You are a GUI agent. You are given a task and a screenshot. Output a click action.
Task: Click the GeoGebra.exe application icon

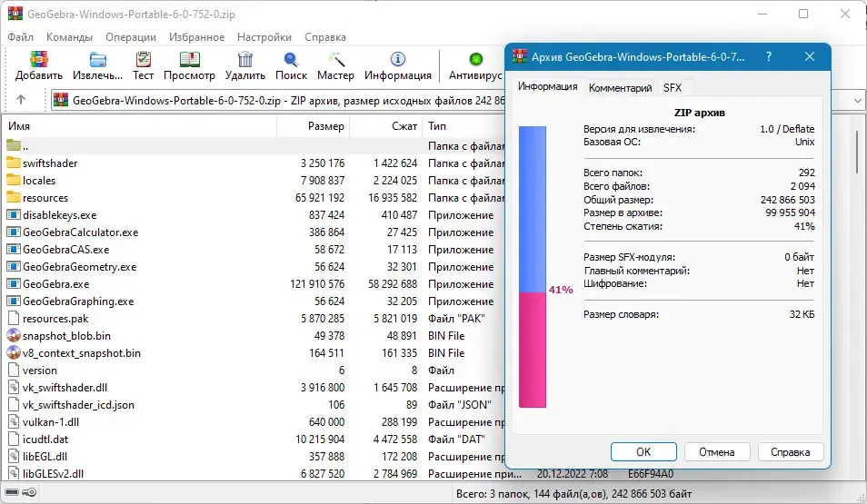click(x=14, y=283)
